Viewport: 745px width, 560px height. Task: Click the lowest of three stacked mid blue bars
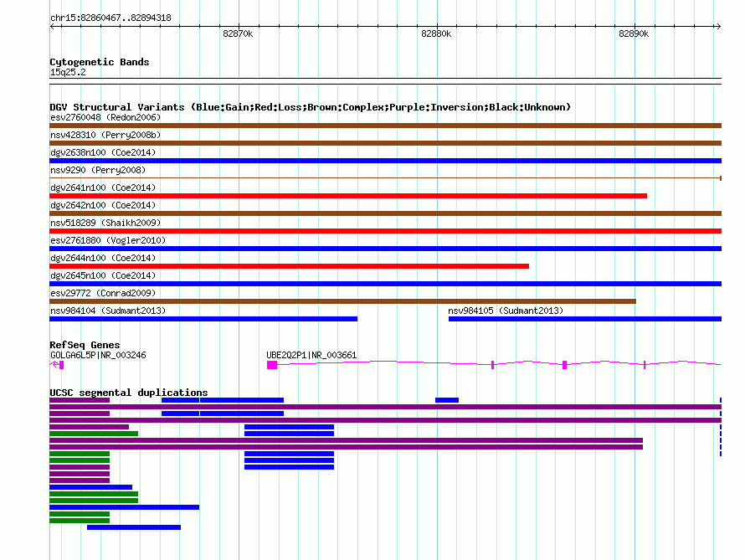[x=290, y=467]
